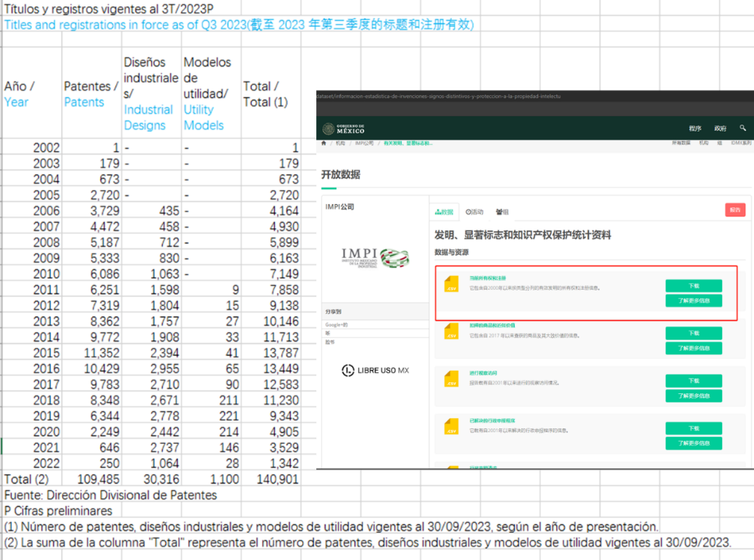The image size is (754, 560).
Task: Open the 程序 header menu item
Action: [x=695, y=129]
